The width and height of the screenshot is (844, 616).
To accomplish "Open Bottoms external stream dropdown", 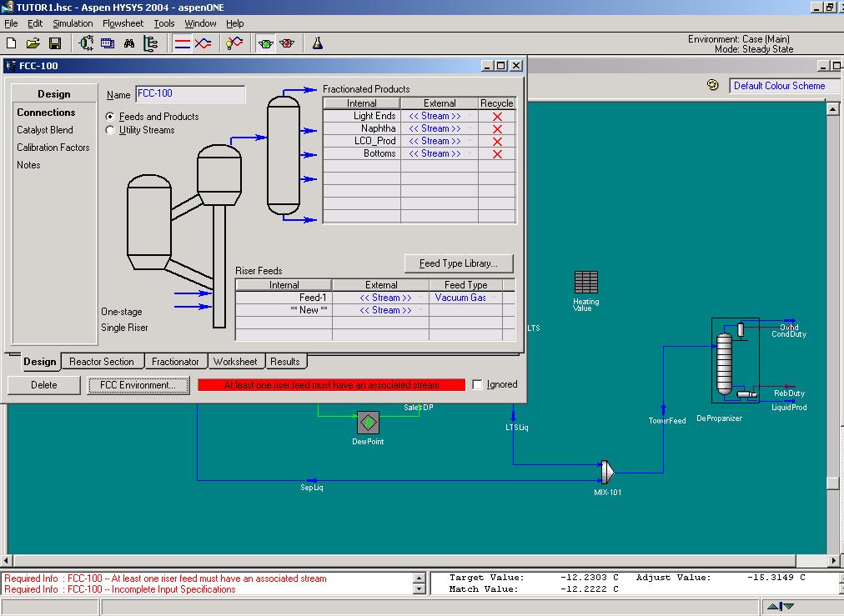I will (470, 153).
